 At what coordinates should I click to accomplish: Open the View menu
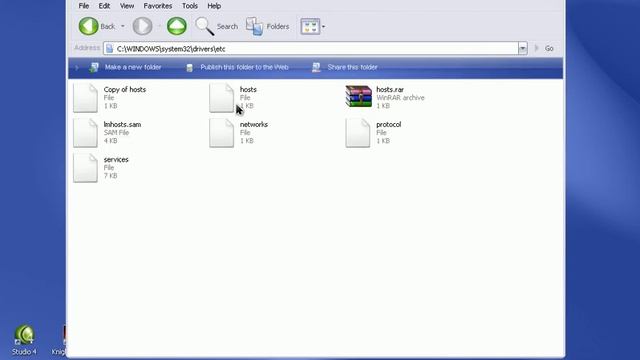coord(127,6)
